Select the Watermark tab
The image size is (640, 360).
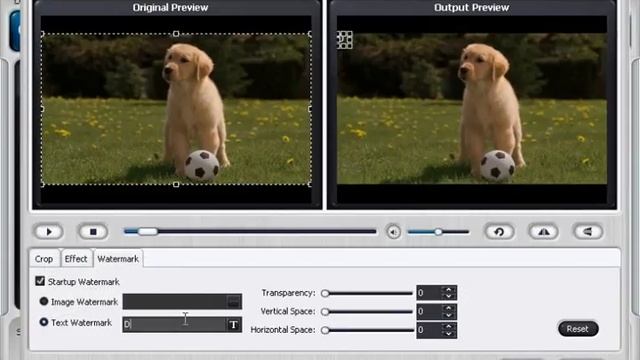pyautogui.click(x=118, y=259)
